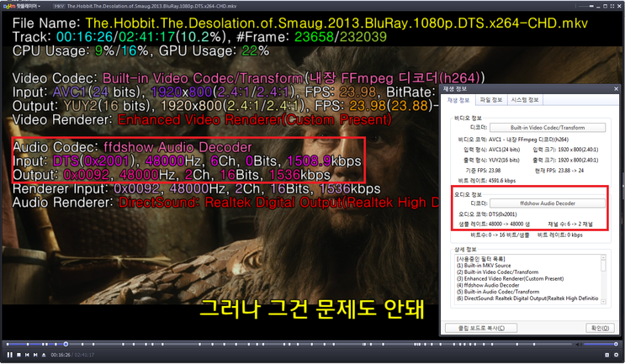The height and width of the screenshot is (364, 625).
Task: Click the '현재 FPS: 23.88 -> 24' value
Action: tap(559, 170)
